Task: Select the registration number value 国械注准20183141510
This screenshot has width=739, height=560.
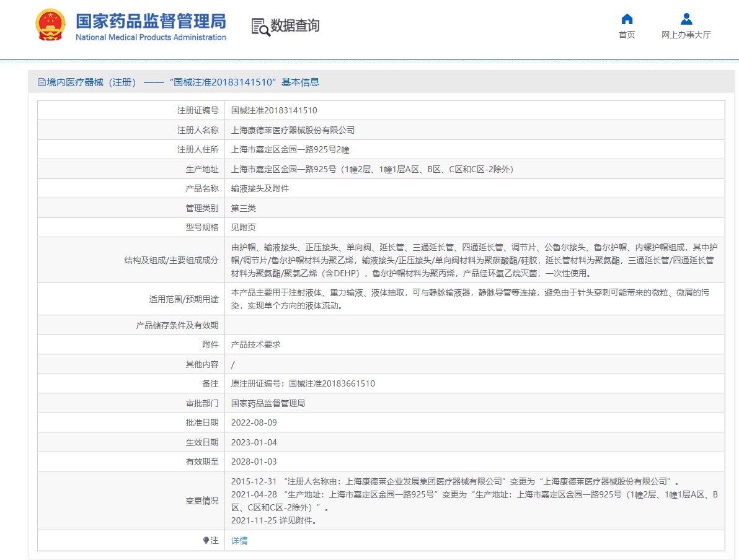Action: click(274, 111)
